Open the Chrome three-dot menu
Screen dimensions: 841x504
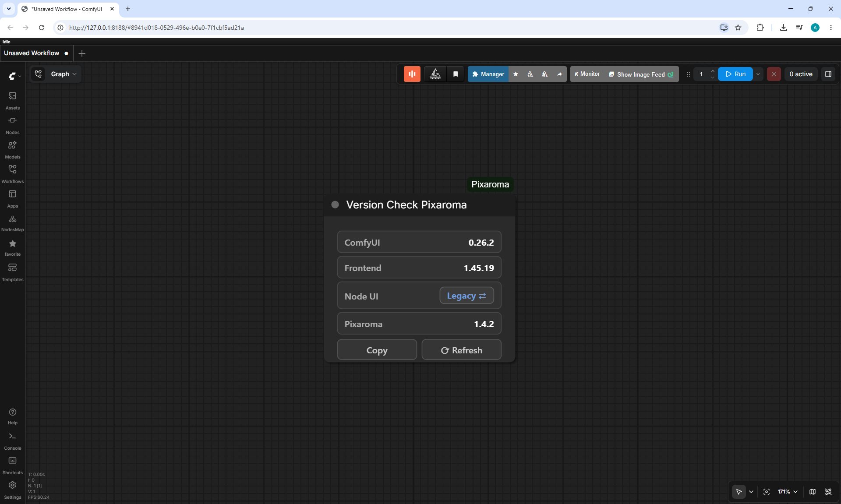click(x=831, y=28)
